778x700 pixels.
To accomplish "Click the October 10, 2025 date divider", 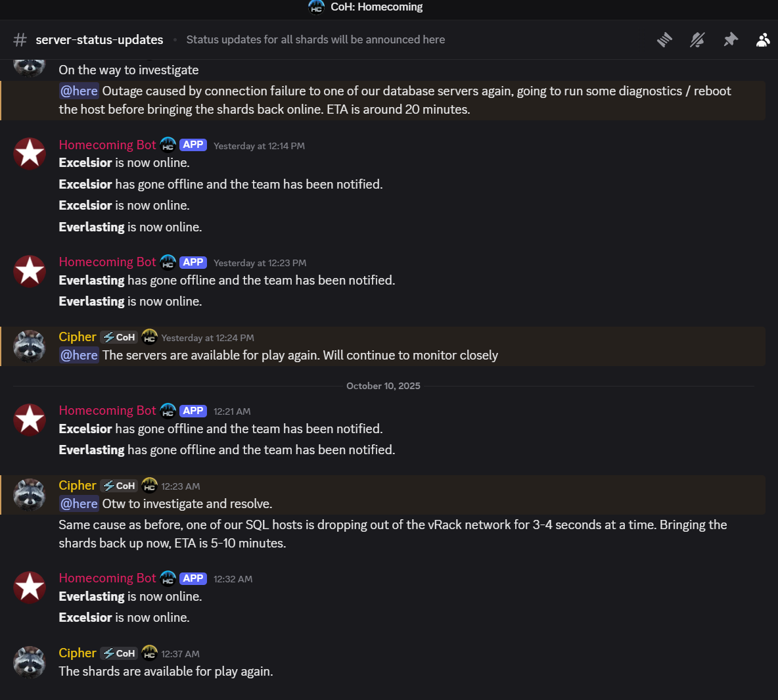I will tap(383, 386).
